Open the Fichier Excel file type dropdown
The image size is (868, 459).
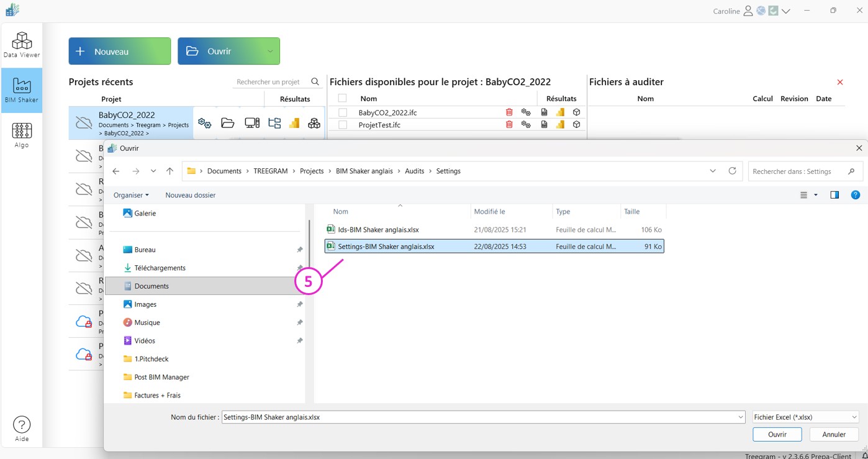coord(805,417)
